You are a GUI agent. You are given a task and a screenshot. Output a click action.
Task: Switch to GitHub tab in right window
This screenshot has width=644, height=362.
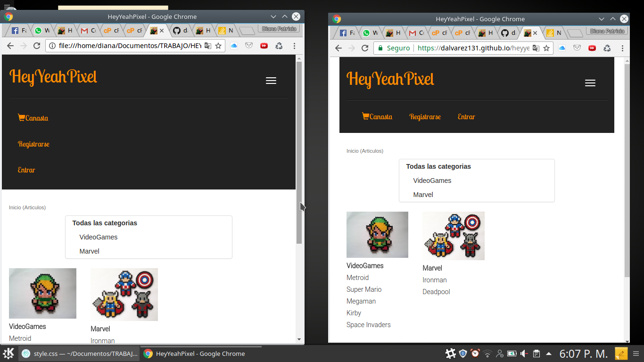click(508, 33)
